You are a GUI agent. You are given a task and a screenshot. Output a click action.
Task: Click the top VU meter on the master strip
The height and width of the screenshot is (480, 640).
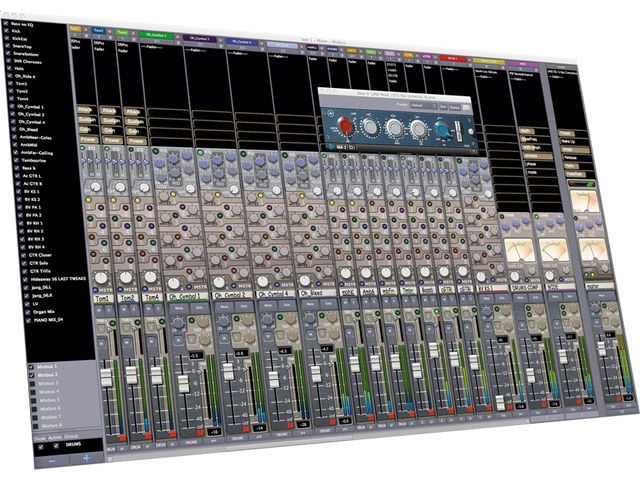[584, 201]
